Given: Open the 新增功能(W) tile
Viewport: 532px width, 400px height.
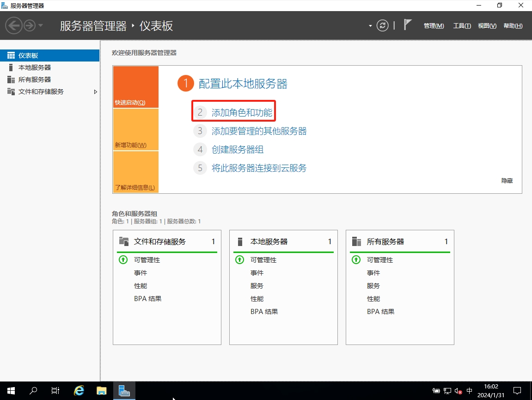Looking at the screenshot, I should coord(135,129).
